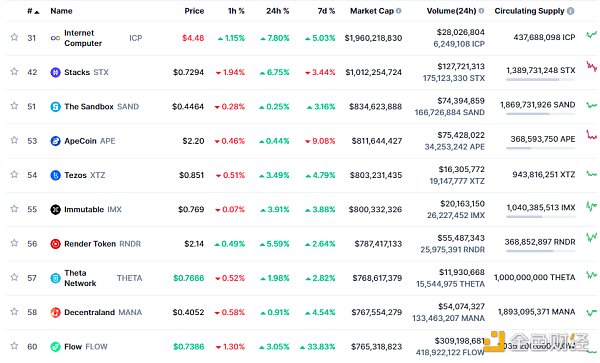600x363 pixels.
Task: Open the Market Cap info tooltip icon
Action: tap(399, 11)
